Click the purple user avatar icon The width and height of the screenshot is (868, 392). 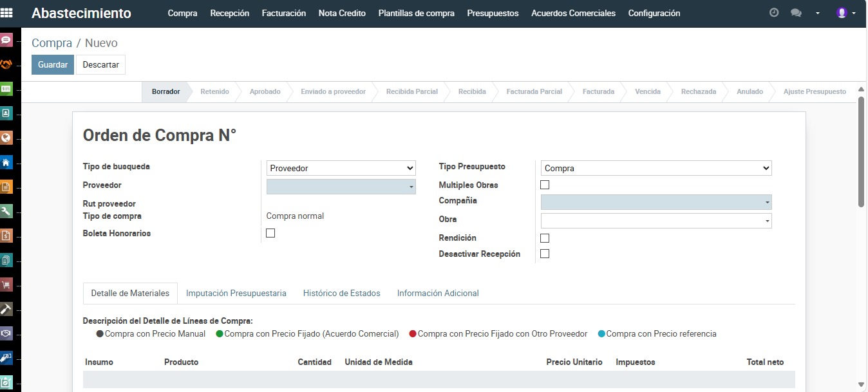842,13
